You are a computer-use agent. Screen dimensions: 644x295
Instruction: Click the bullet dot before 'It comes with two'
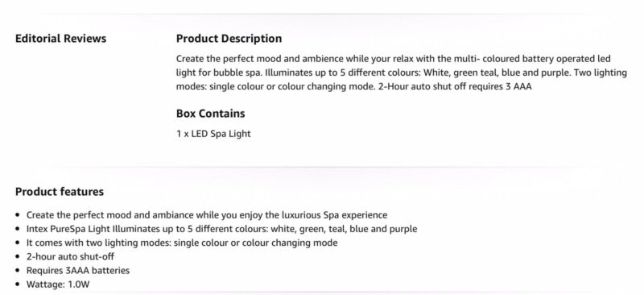(x=17, y=243)
